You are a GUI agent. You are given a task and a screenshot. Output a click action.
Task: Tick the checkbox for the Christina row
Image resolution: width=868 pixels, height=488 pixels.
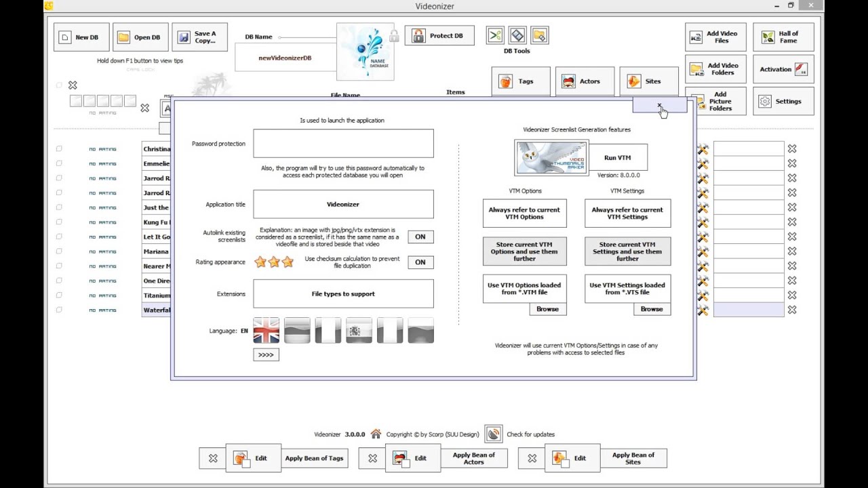[59, 149]
